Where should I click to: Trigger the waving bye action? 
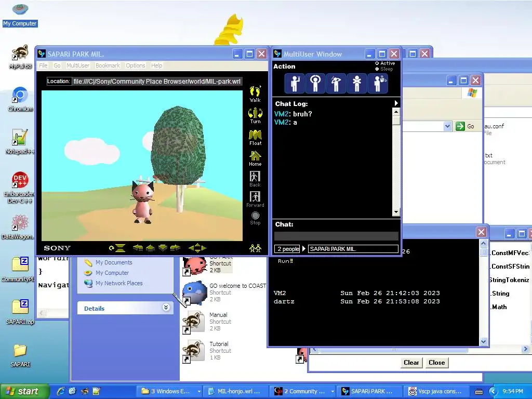378,83
